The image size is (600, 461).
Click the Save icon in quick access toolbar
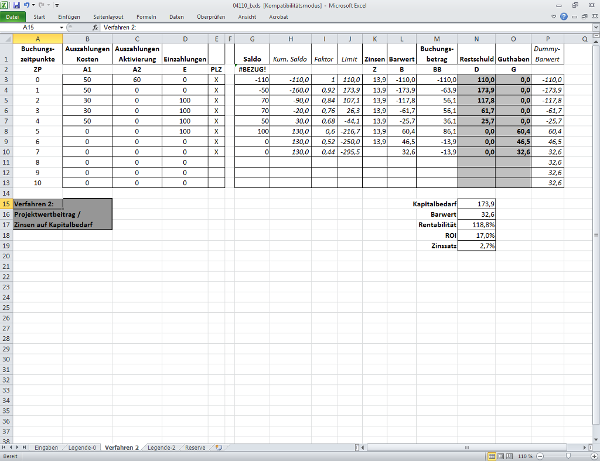[x=15, y=5]
